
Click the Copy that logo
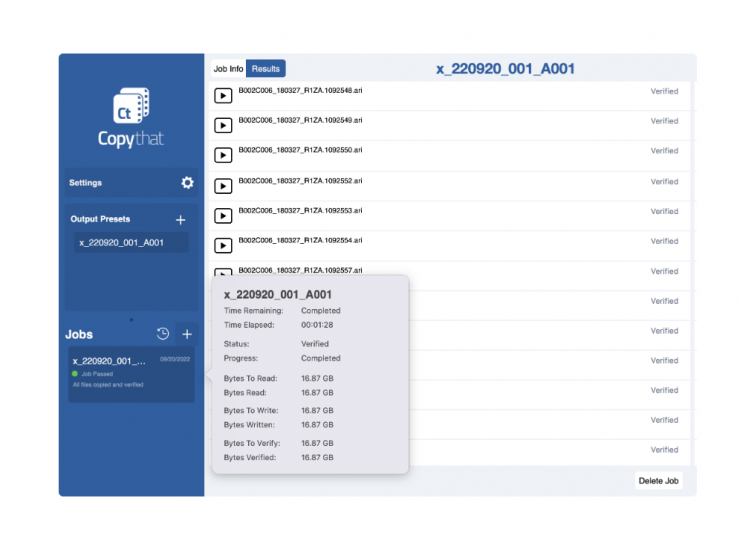pyautogui.click(x=131, y=118)
